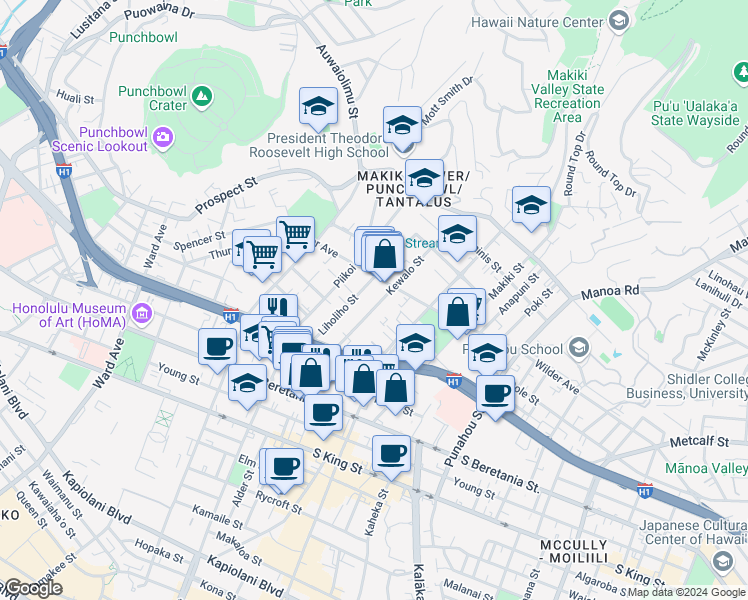Select the school marker left of the Beretania label
The image size is (748, 600).
coord(248,383)
